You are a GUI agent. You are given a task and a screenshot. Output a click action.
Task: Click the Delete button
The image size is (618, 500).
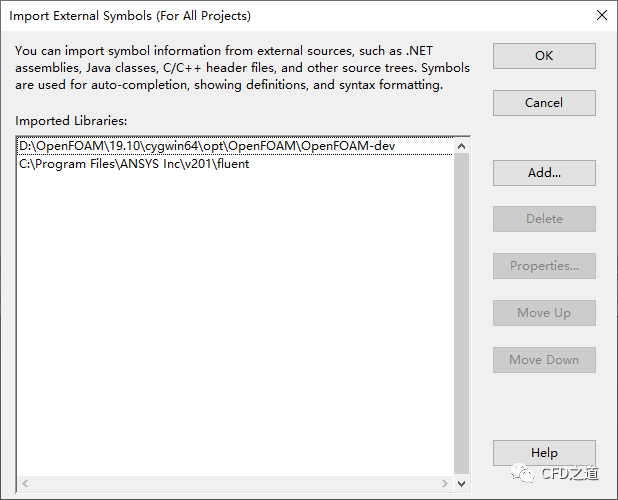tap(544, 219)
